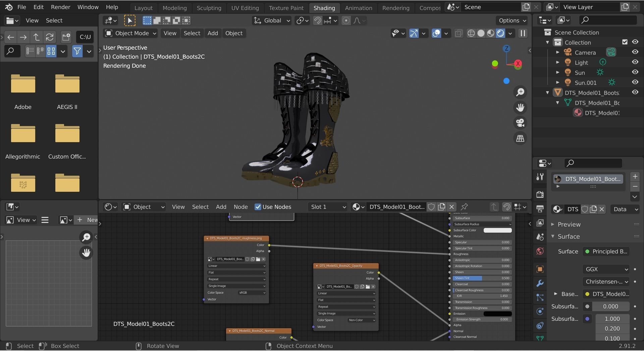Open the Modifier properties tab
Screen dimensions: 644x351
(x=540, y=283)
